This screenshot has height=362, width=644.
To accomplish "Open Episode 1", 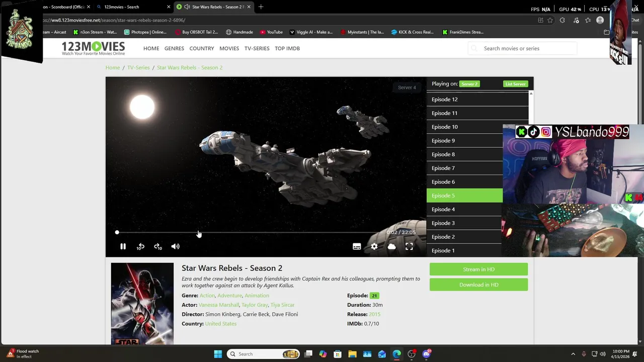I will (x=464, y=250).
